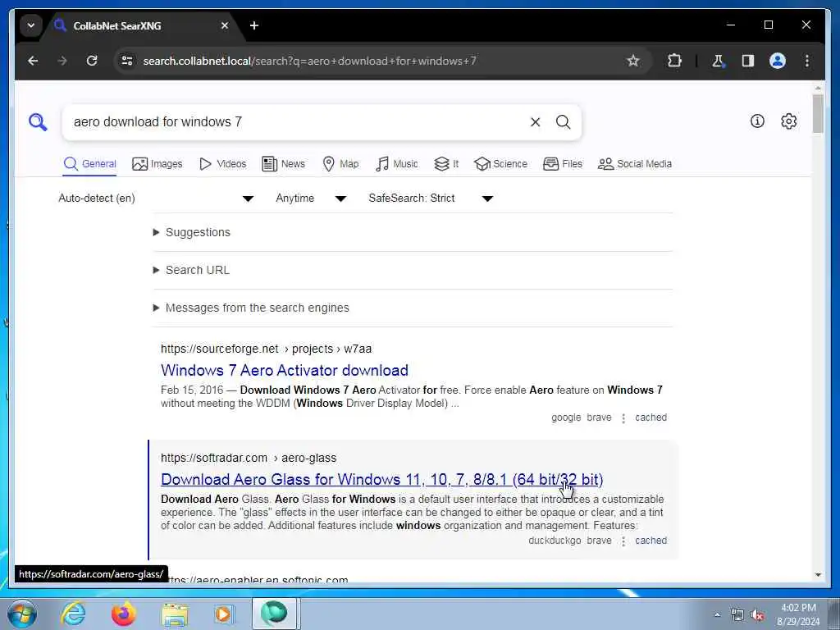The image size is (840, 630).
Task: Open the preferences gear icon
Action: [788, 121]
